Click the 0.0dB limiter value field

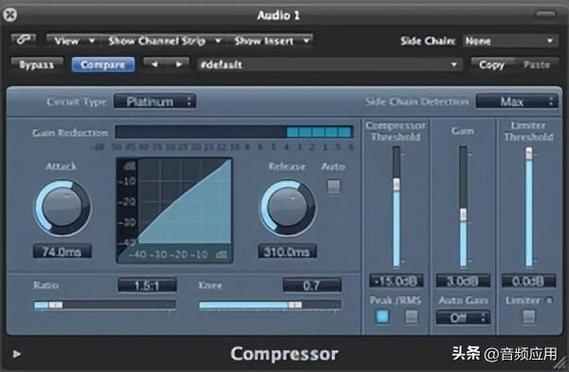click(x=529, y=281)
